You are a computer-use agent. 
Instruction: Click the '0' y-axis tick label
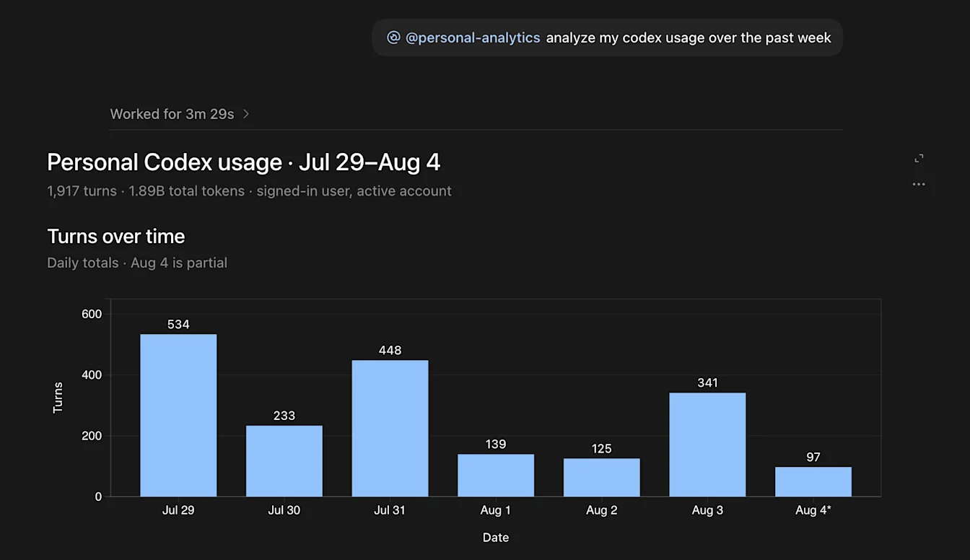tap(98, 496)
